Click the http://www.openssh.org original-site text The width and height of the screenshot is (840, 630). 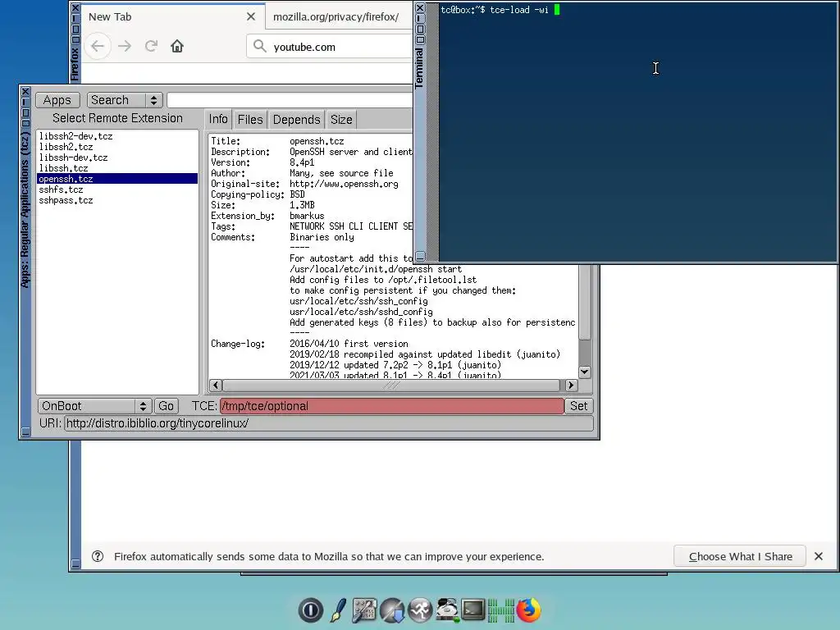click(x=344, y=184)
